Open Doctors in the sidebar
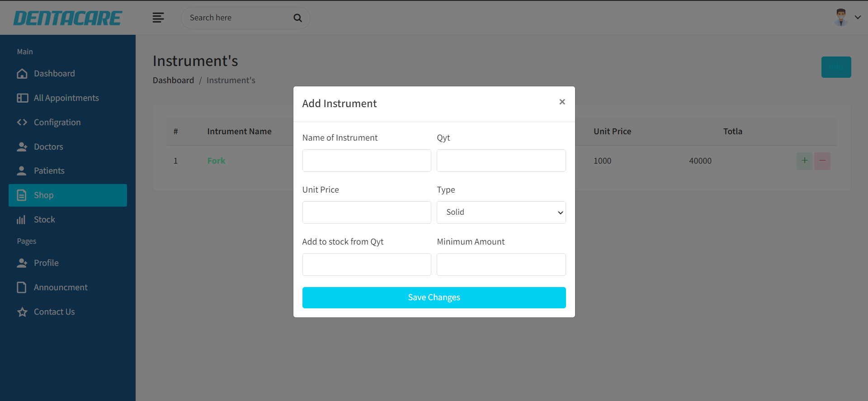868x401 pixels. pyautogui.click(x=48, y=147)
